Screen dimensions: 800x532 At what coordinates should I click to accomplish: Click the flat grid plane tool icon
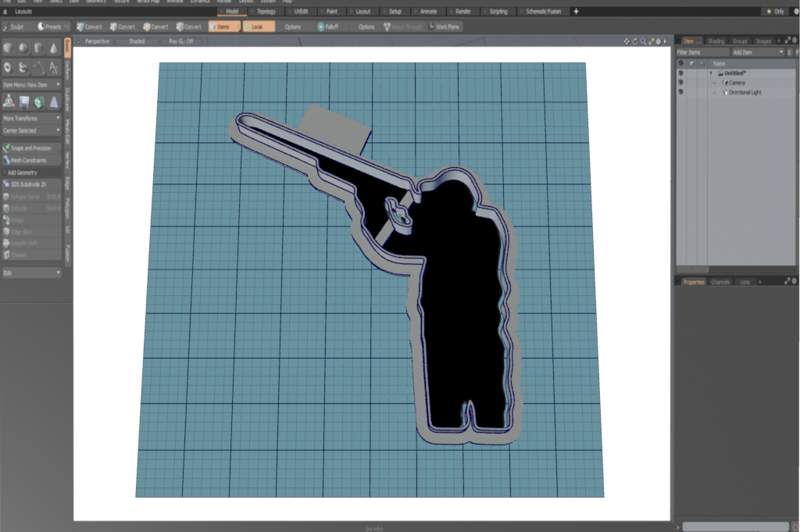coord(24,102)
